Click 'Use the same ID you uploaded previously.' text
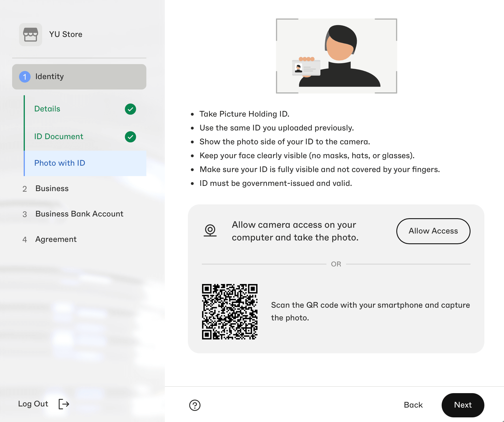504x422 pixels. point(277,128)
